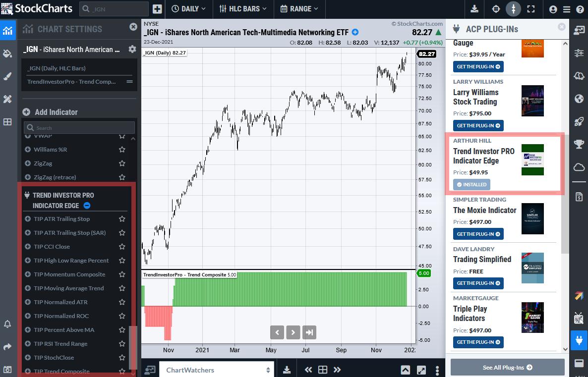Viewport: 588px width, 377px height.
Task: Select the ChartWatchers dropdown selector
Action: click(x=218, y=370)
